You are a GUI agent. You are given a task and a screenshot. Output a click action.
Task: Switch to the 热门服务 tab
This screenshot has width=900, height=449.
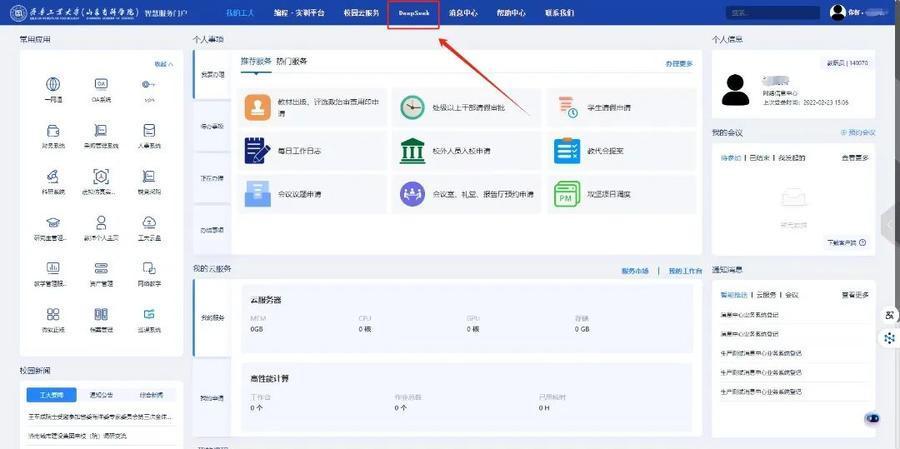292,61
